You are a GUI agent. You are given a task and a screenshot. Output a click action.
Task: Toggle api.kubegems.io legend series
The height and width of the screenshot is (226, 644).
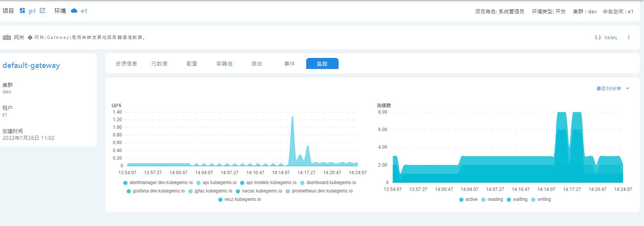216,183
